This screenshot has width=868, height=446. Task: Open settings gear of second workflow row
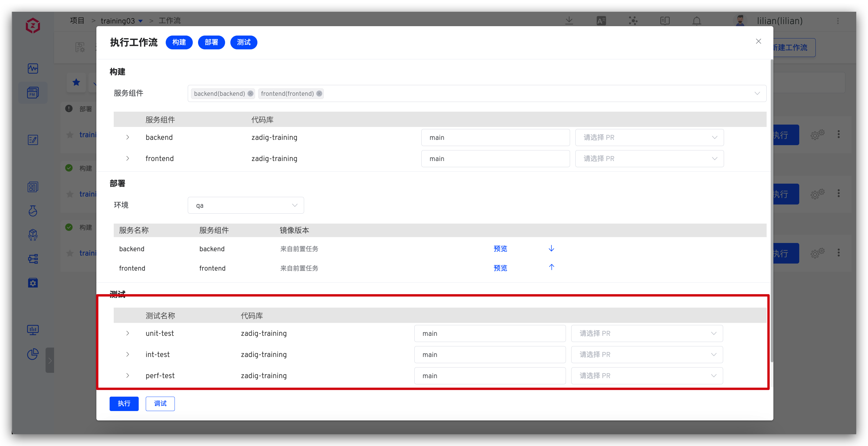click(x=817, y=194)
